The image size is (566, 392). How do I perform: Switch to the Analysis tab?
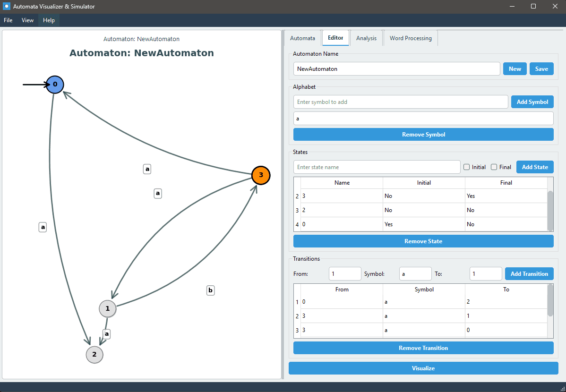coord(366,38)
